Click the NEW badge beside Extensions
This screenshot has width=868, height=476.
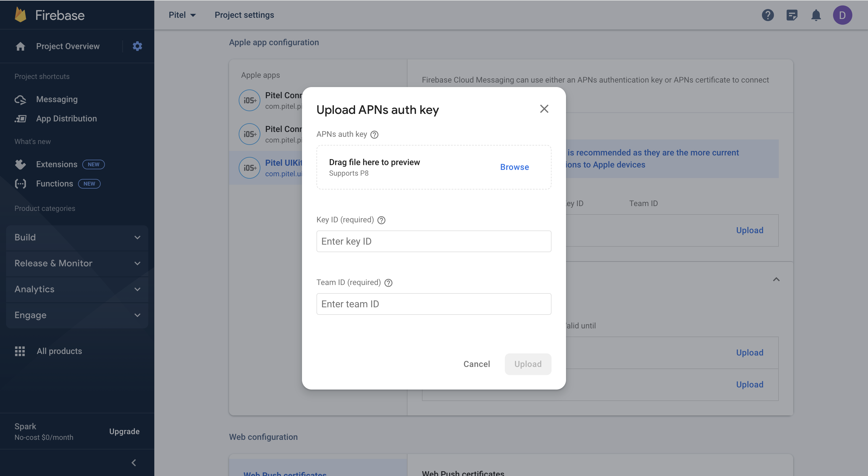[x=93, y=164]
